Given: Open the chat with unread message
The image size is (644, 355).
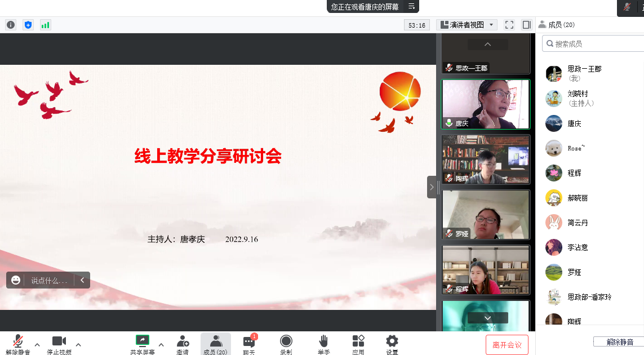Looking at the screenshot, I should [x=249, y=344].
